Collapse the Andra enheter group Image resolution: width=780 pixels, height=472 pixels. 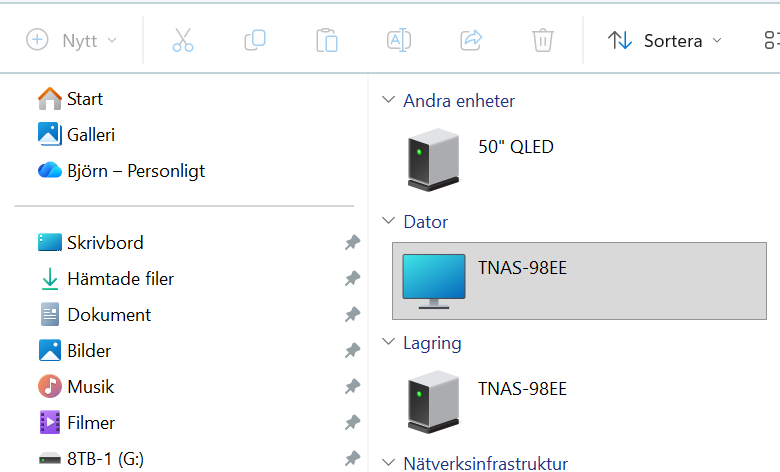(388, 99)
